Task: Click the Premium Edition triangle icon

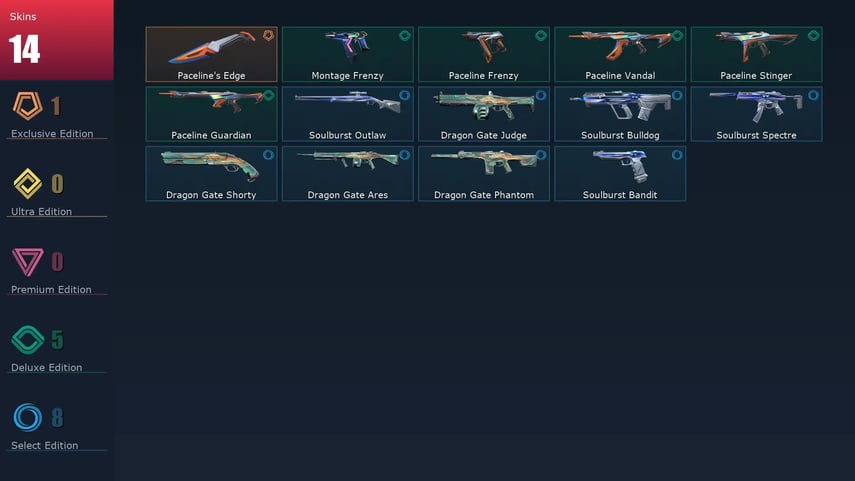Action: (x=27, y=262)
